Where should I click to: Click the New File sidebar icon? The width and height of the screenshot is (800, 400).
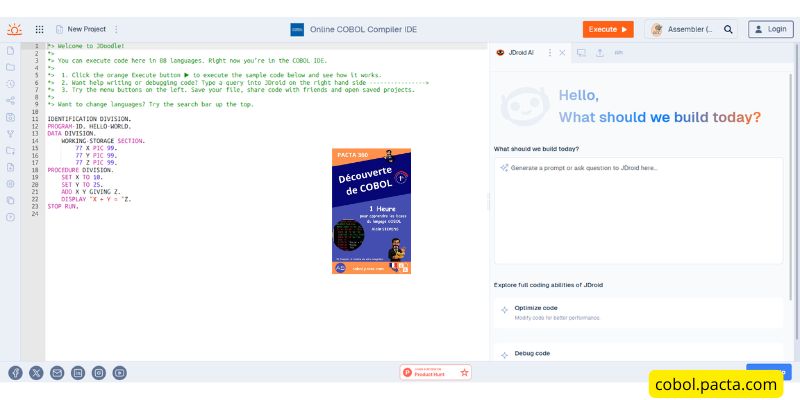tap(10, 51)
